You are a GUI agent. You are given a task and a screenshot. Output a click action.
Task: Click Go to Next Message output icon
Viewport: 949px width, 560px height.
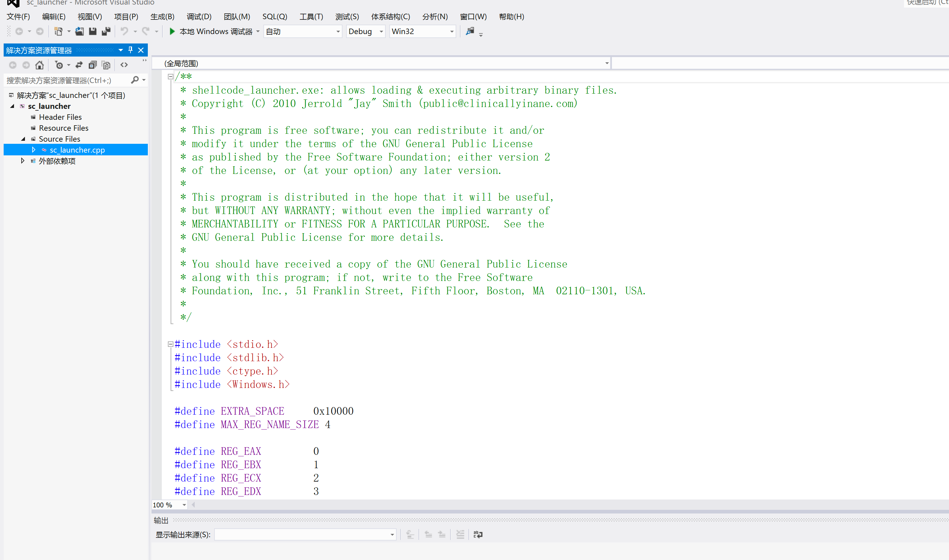click(x=442, y=534)
